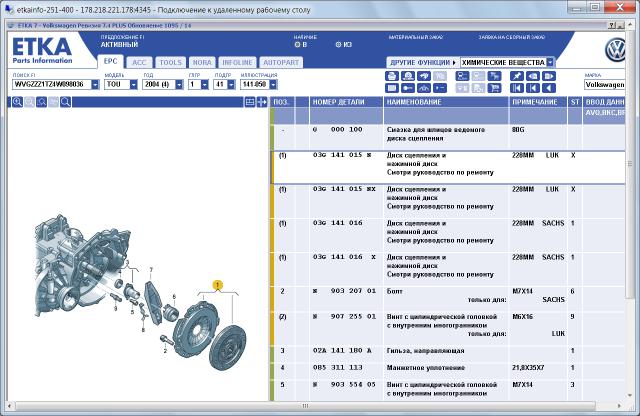Open the ИЛЛЮСТРАЦИЯ dropdown showing 141-050
Image resolution: width=640 pixels, height=416 pixels.
click(x=273, y=85)
